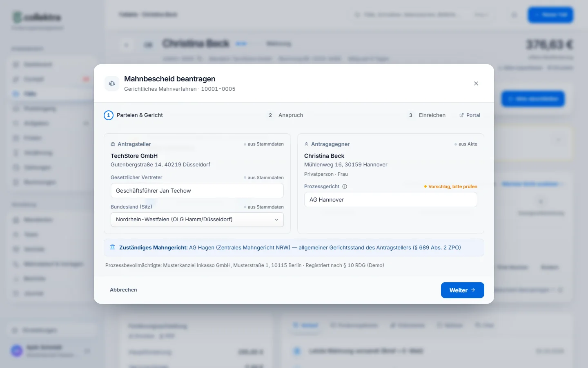
Task: Click the numbered circle of step 1
Action: tap(109, 115)
